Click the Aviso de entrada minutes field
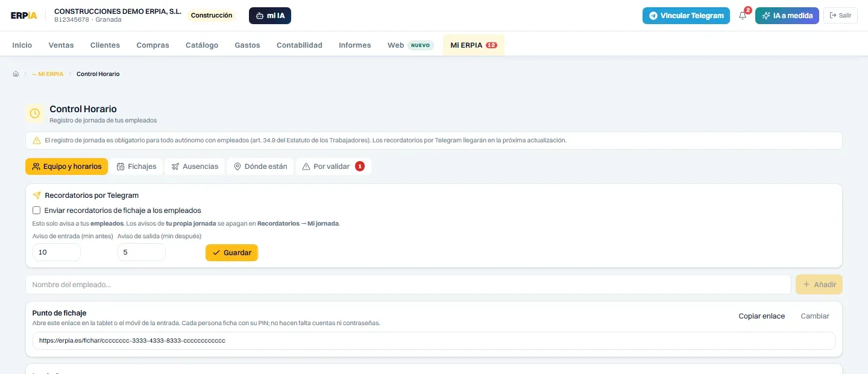The image size is (868, 374). (57, 252)
